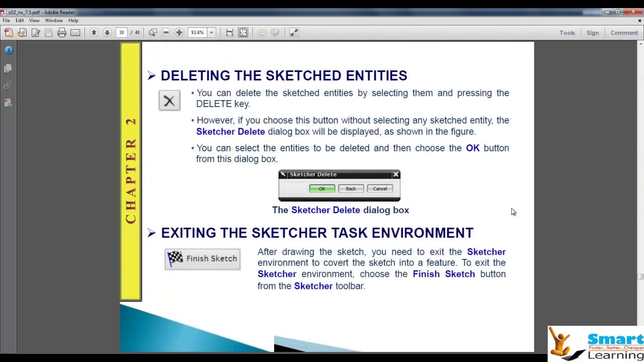Screen dimensions: 644x362
Task: Click the Save file floppy icon
Action: 49,33
